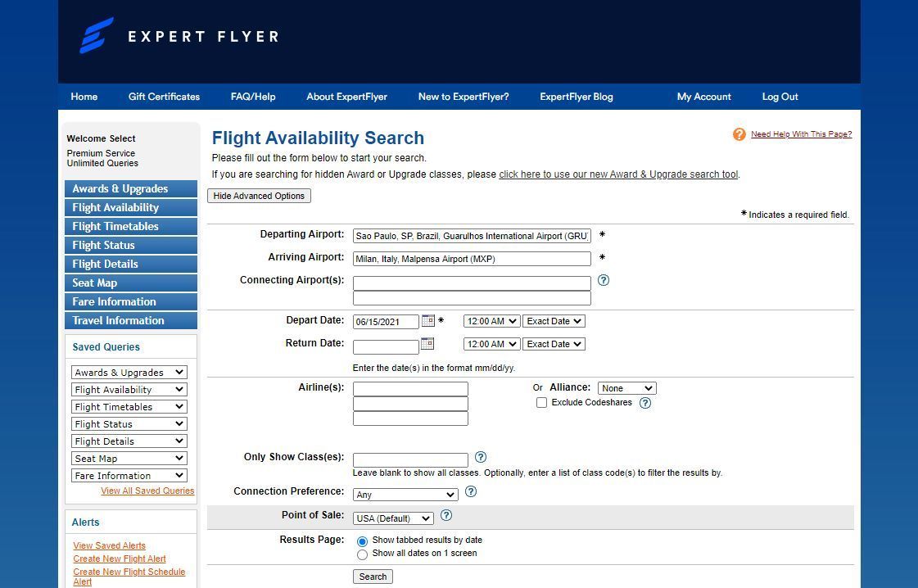Click help icon beside Exclude Codeshares

(x=645, y=403)
